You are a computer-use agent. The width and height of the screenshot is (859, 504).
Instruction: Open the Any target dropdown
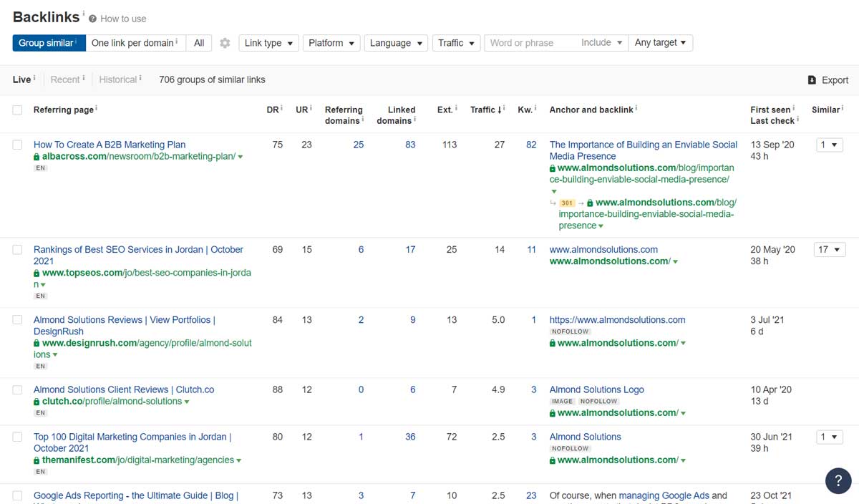pos(661,43)
